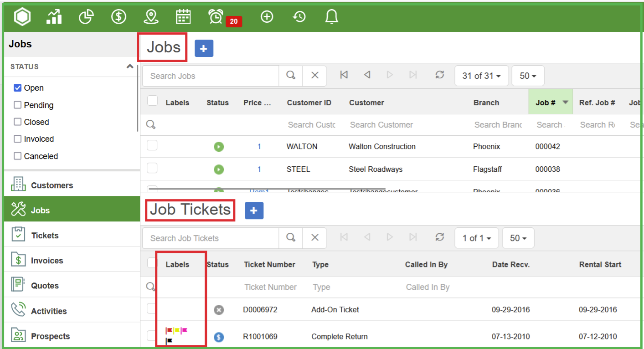Click the Search Jobs input field
Screen dimensions: 644x349
pos(211,76)
